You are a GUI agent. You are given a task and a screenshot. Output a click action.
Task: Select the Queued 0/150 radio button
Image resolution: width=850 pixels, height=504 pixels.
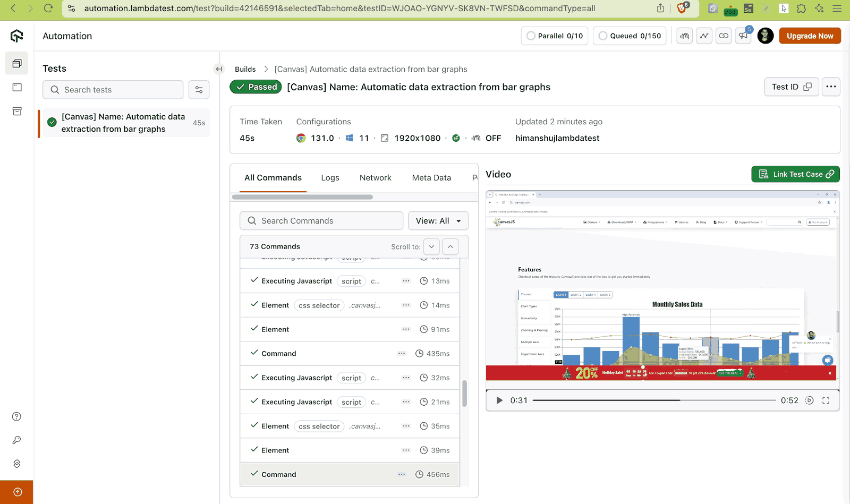pos(602,36)
